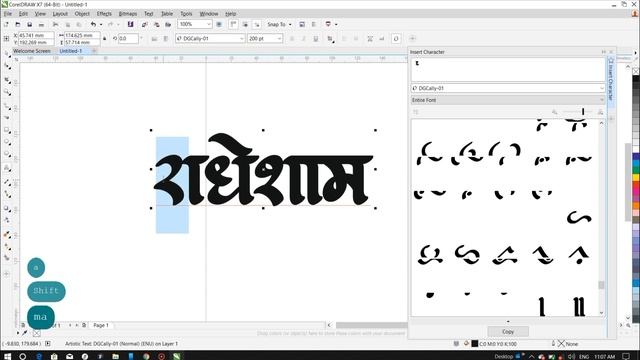Open DGCally-01 font list in property bar

point(241,39)
